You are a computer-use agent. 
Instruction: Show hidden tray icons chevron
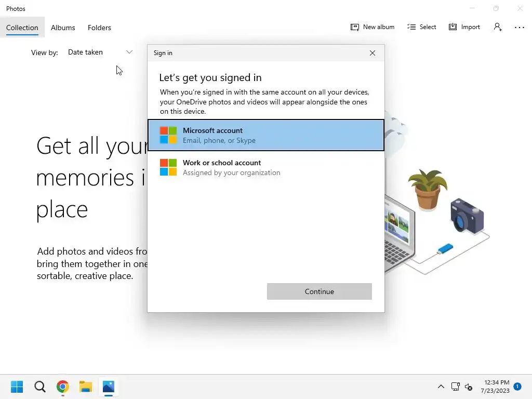coord(441,387)
